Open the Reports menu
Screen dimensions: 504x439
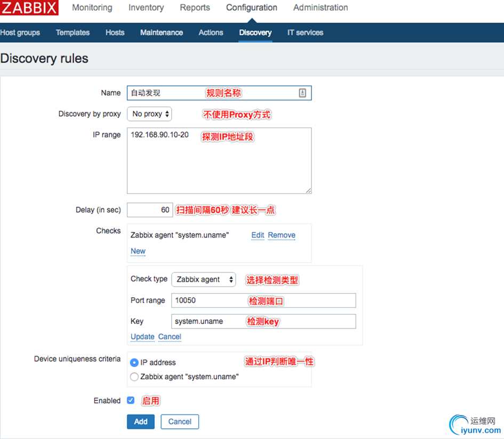(195, 7)
